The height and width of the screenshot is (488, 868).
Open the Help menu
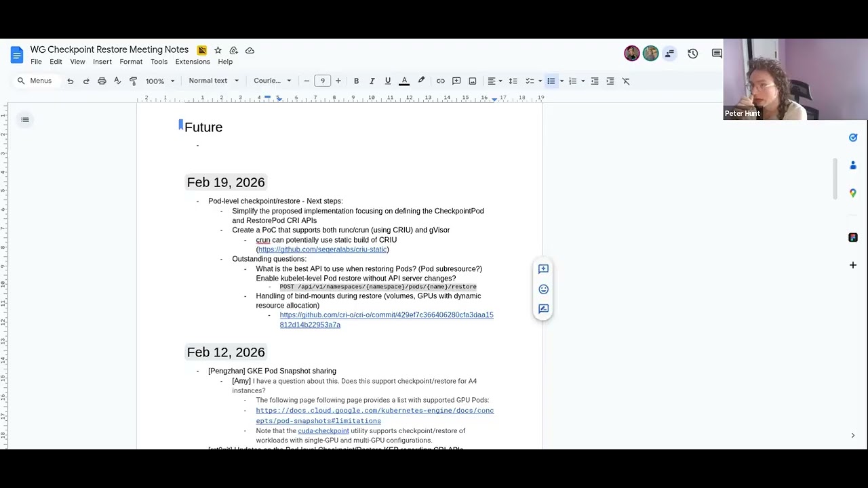225,62
